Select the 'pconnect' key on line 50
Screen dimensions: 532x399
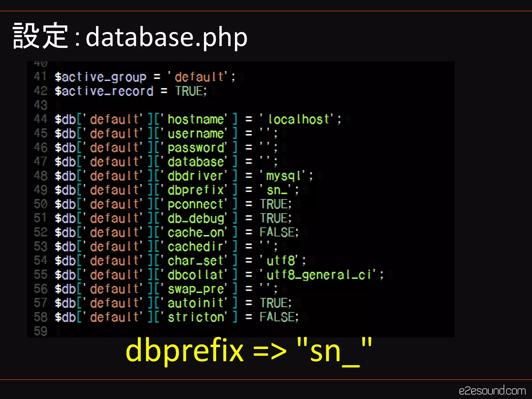pyautogui.click(x=196, y=204)
